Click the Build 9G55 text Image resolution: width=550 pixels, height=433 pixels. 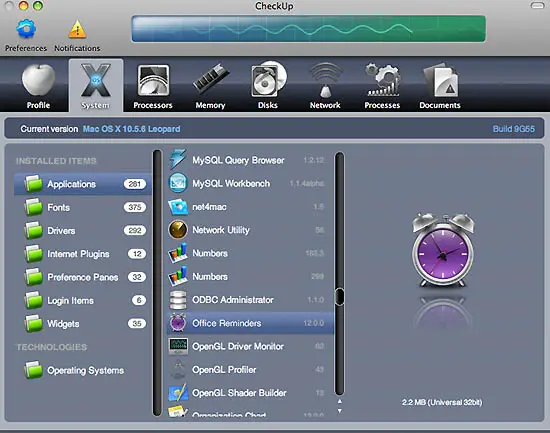(514, 129)
